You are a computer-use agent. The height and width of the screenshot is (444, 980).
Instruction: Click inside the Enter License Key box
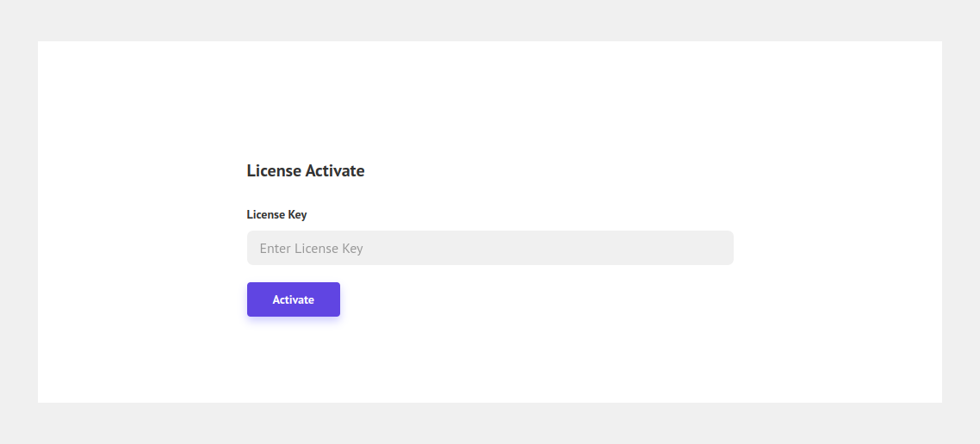[x=489, y=248]
